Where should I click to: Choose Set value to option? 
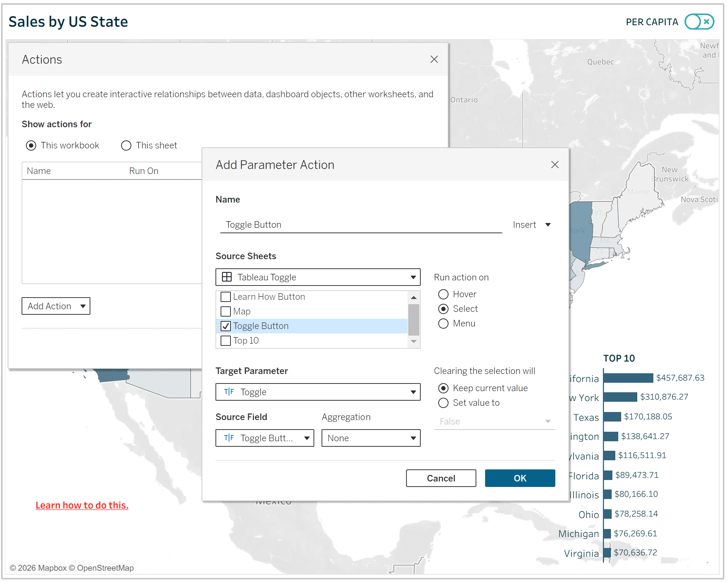click(443, 403)
